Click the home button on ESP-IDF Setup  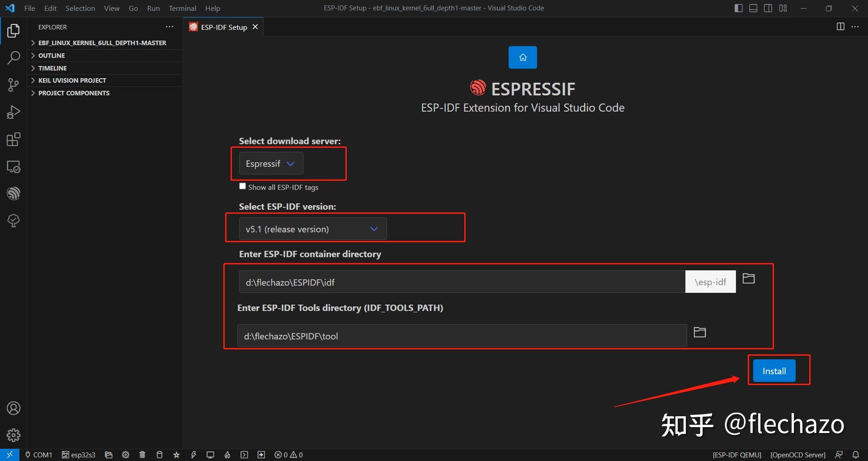pyautogui.click(x=523, y=57)
